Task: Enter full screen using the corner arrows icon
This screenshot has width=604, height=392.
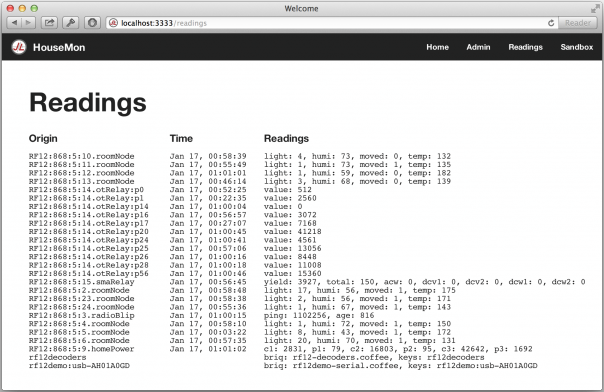Action: click(x=595, y=8)
